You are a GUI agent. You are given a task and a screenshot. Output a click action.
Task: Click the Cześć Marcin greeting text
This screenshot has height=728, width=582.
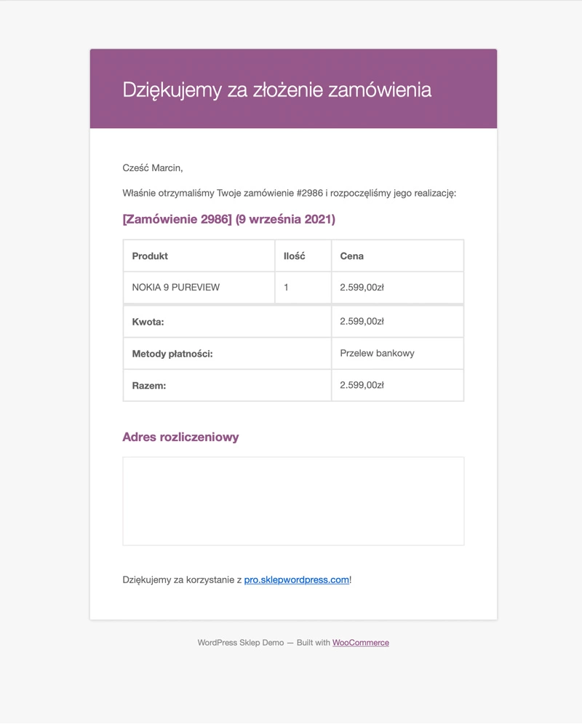pyautogui.click(x=153, y=168)
